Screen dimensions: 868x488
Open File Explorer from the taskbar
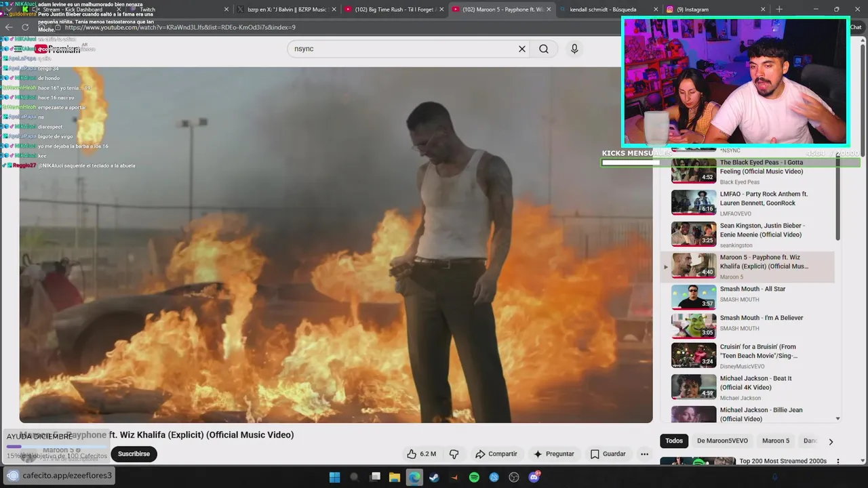point(394,477)
